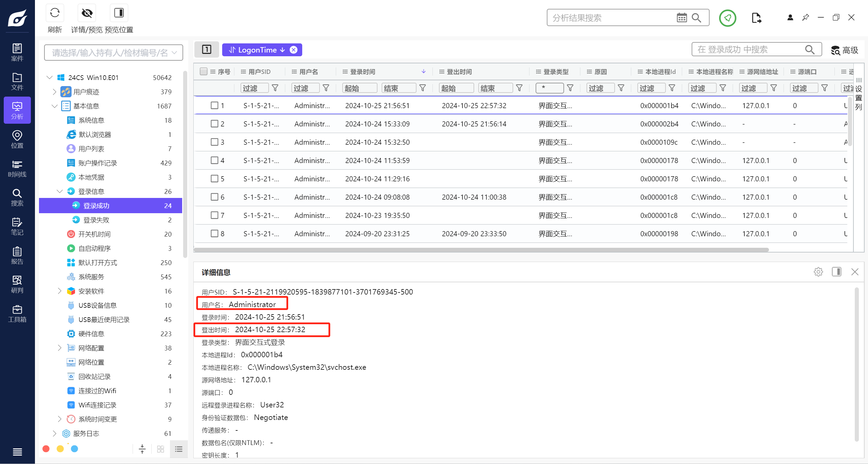Image resolution: width=868 pixels, height=464 pixels.
Task: Select 登录失败 in the tree
Action: [96, 220]
